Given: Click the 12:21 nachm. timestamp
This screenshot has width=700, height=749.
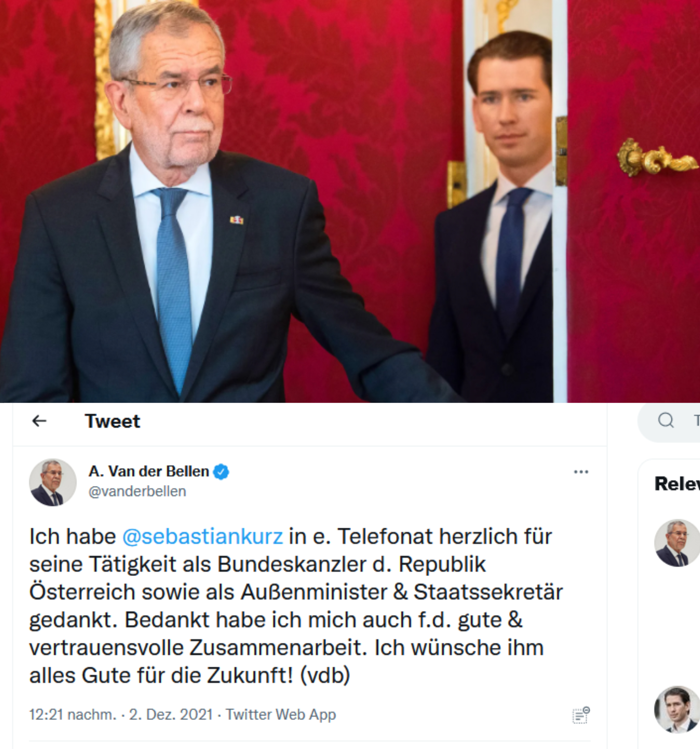Looking at the screenshot, I should (73, 714).
